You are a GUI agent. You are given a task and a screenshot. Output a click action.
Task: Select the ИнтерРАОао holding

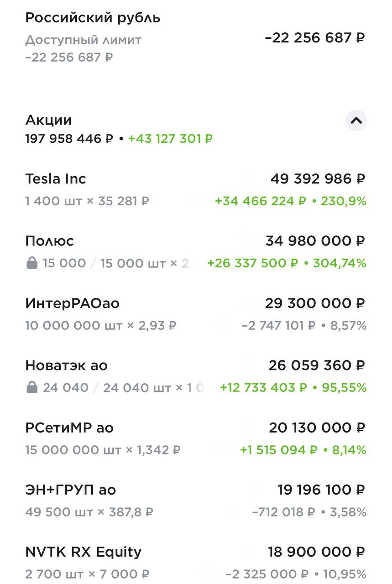pyautogui.click(x=72, y=303)
